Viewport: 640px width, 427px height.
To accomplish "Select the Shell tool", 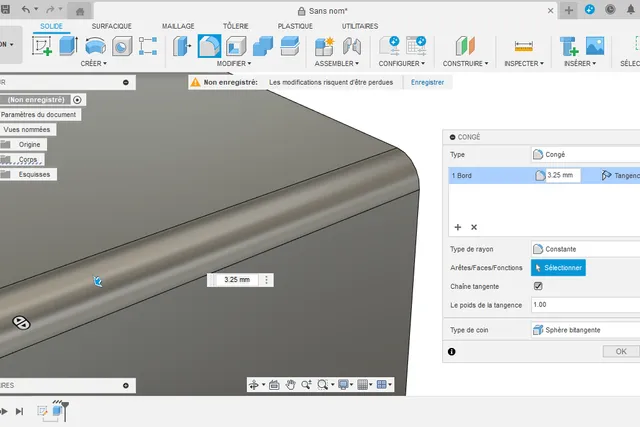I will click(x=236, y=46).
